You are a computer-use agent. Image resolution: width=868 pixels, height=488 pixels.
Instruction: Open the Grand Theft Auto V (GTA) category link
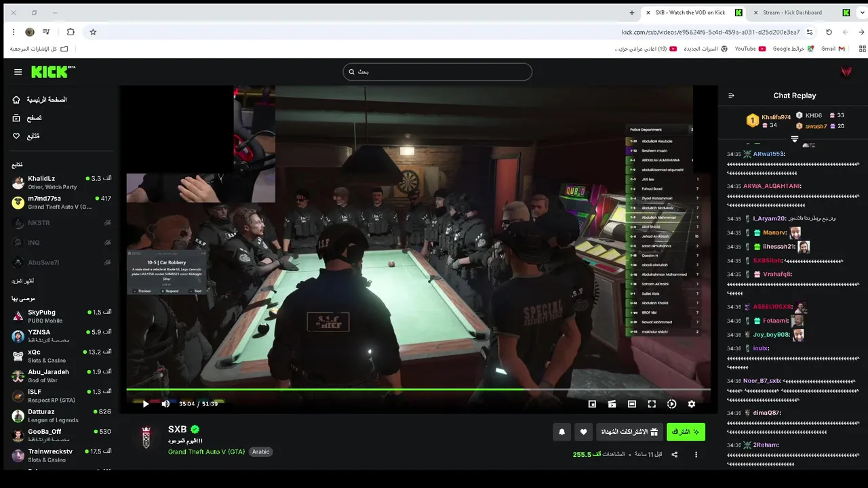(206, 452)
